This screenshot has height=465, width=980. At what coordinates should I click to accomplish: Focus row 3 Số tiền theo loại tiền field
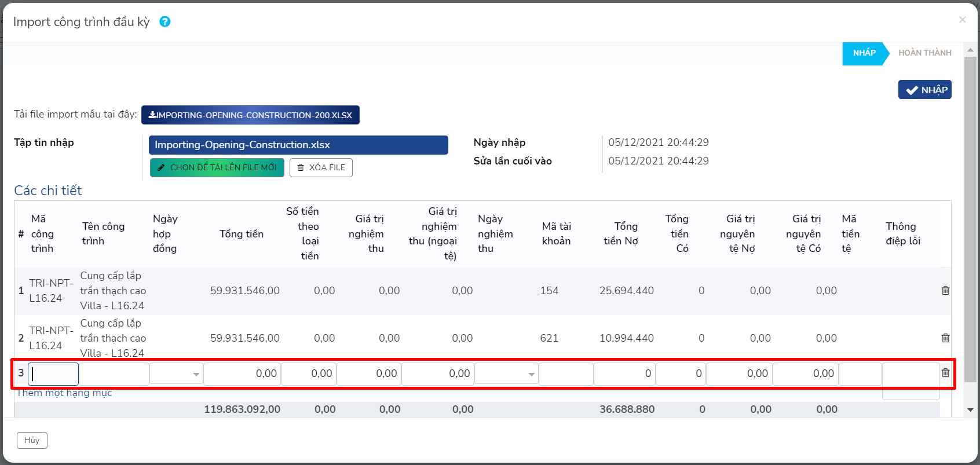click(x=309, y=374)
